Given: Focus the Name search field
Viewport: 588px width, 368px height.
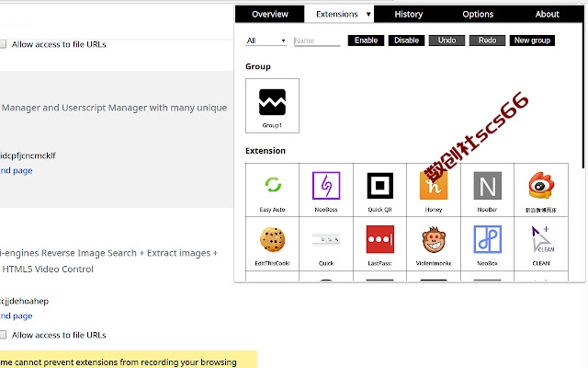Looking at the screenshot, I should point(317,40).
